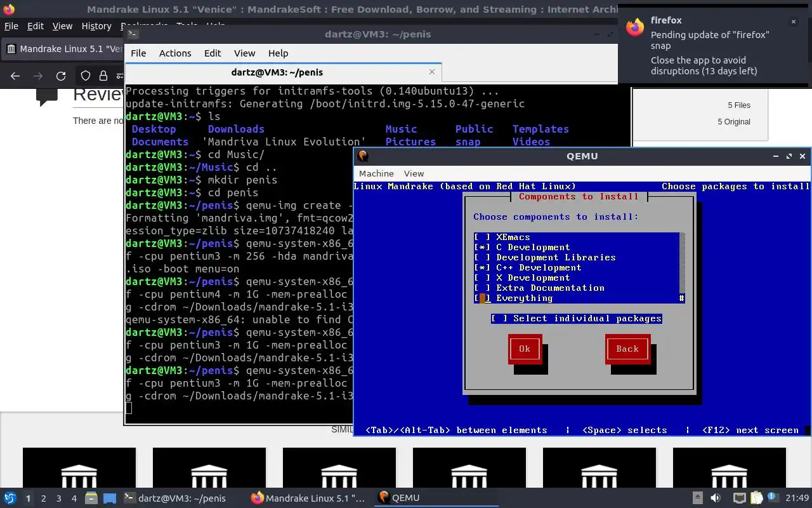
Task: Check the Everything component
Action: [x=482, y=298]
